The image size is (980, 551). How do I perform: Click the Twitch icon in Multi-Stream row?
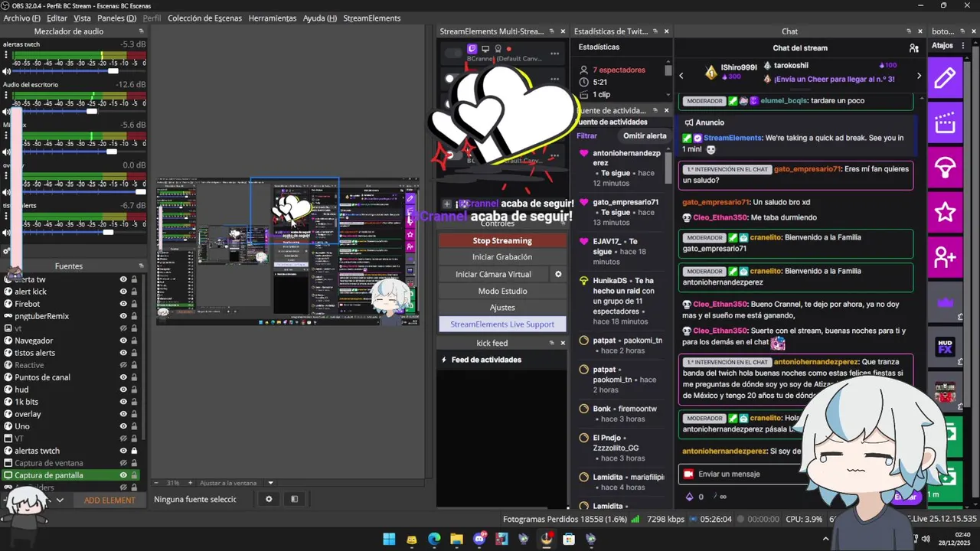472,49
